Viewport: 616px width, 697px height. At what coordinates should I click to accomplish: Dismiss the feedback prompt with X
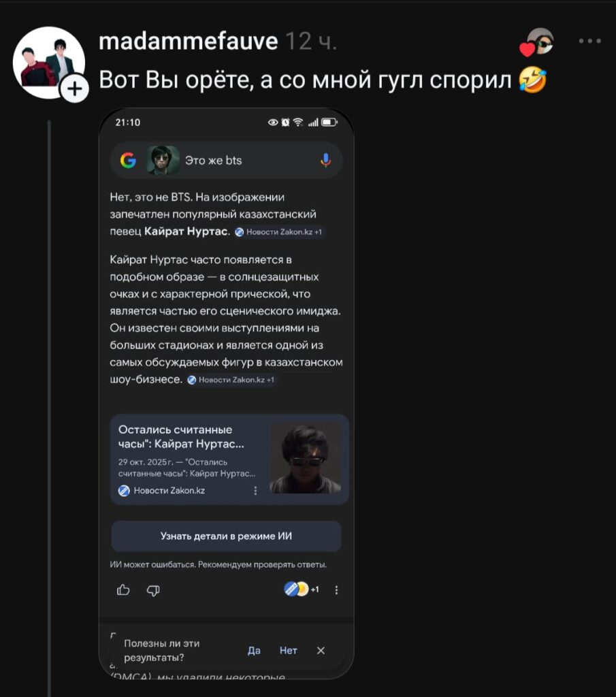(x=321, y=651)
